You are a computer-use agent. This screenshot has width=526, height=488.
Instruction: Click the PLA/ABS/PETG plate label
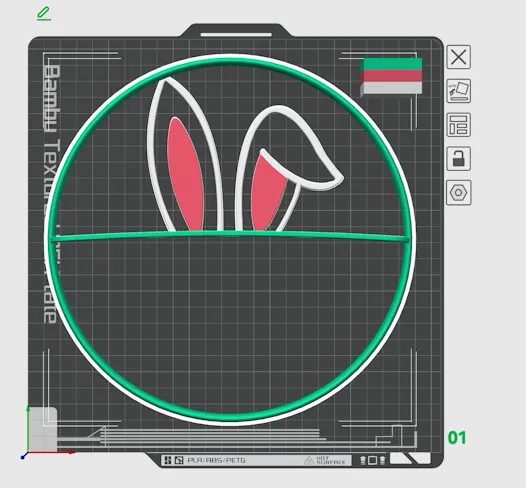click(x=216, y=460)
